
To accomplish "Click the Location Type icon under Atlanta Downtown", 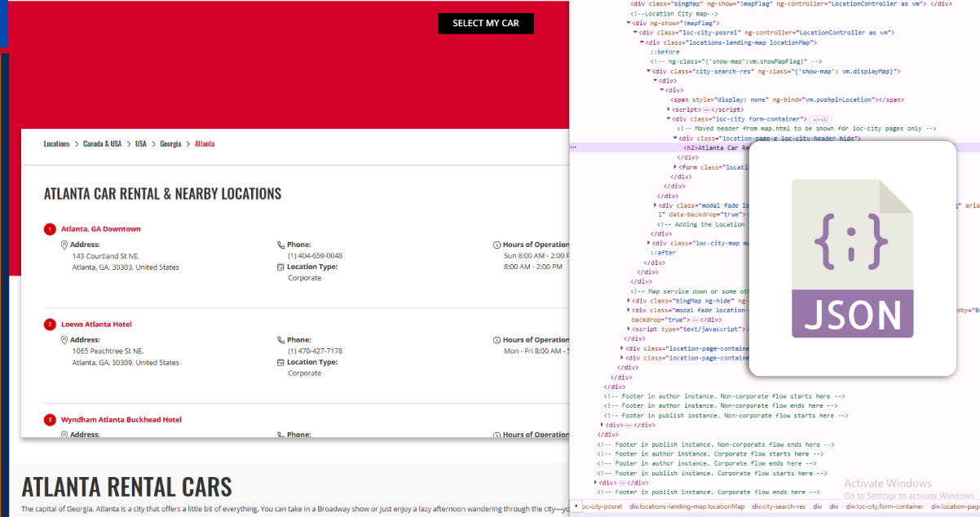I will pos(279,268).
